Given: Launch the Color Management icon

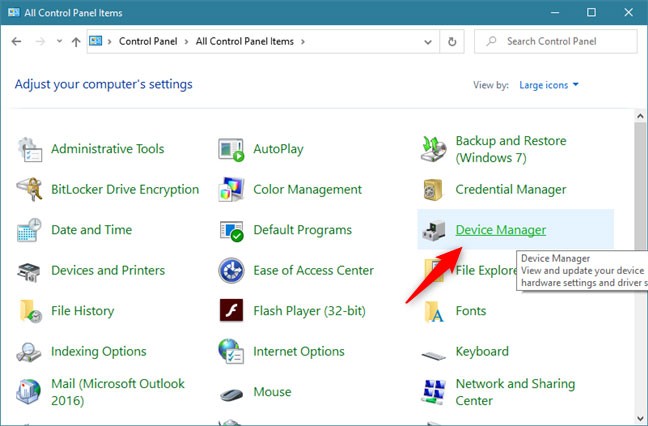Looking at the screenshot, I should (232, 190).
